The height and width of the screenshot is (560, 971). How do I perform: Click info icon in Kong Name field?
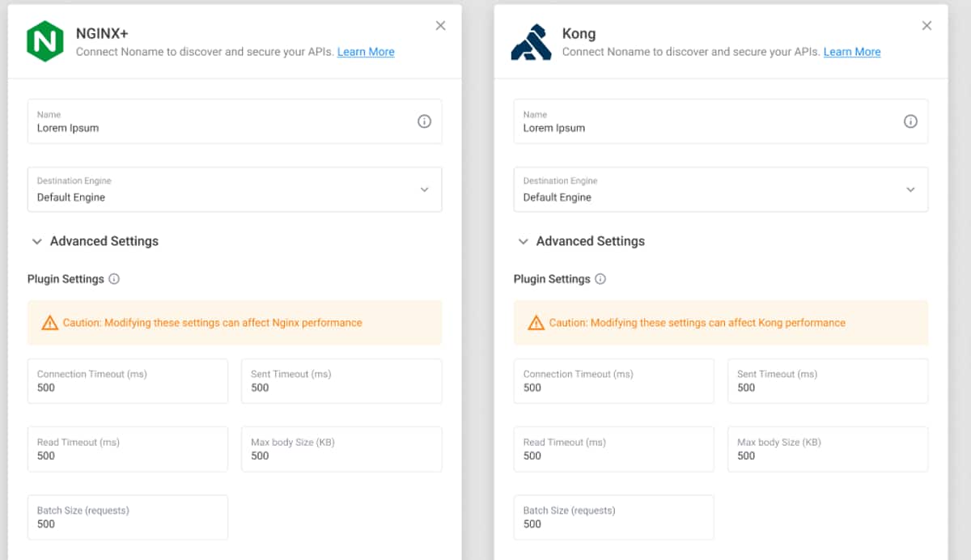coord(910,121)
